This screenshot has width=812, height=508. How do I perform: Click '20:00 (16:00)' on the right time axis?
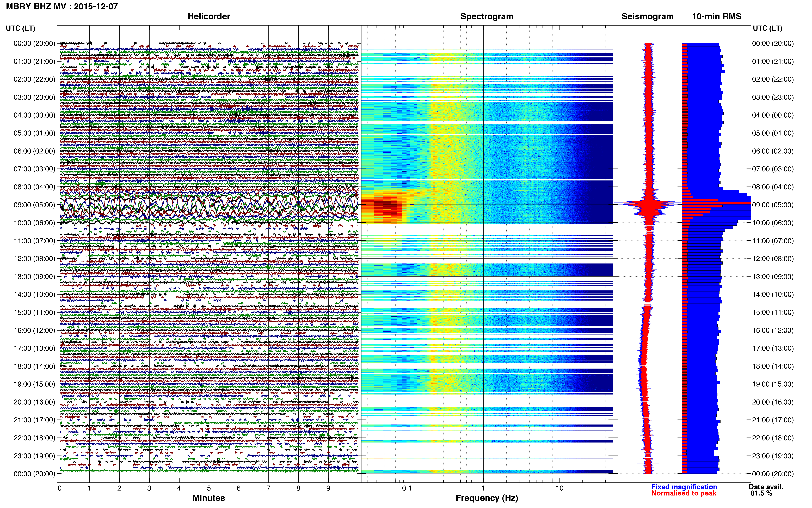tap(773, 402)
